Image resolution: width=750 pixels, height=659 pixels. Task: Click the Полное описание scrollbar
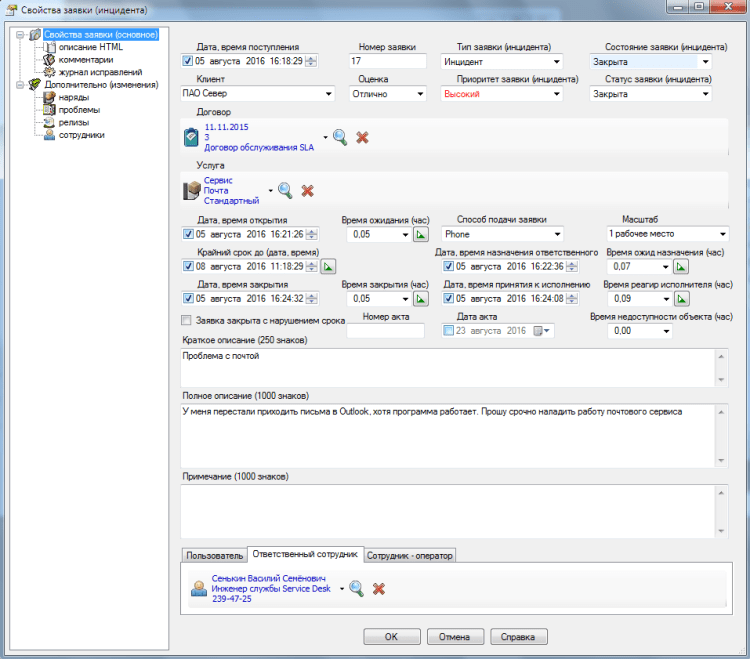click(x=721, y=436)
